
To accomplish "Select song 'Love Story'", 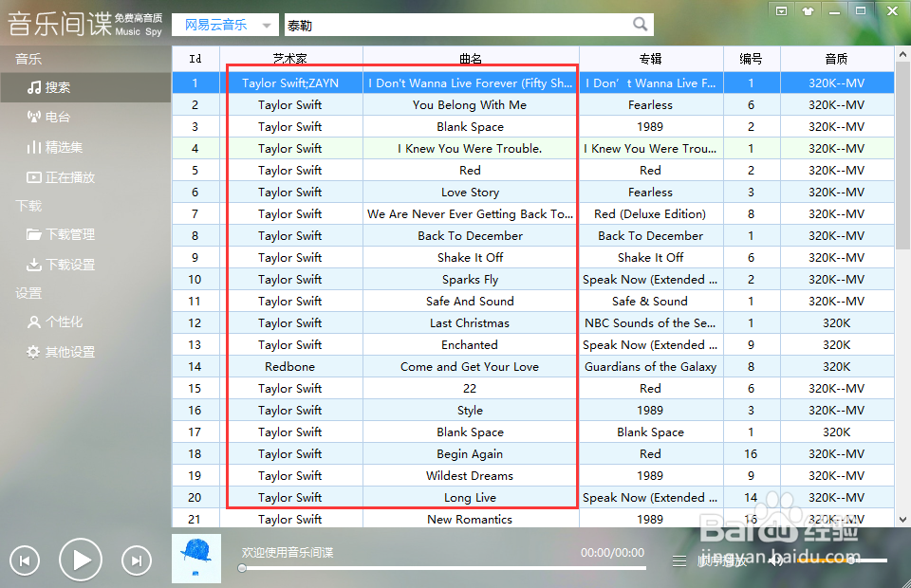I will click(470, 193).
